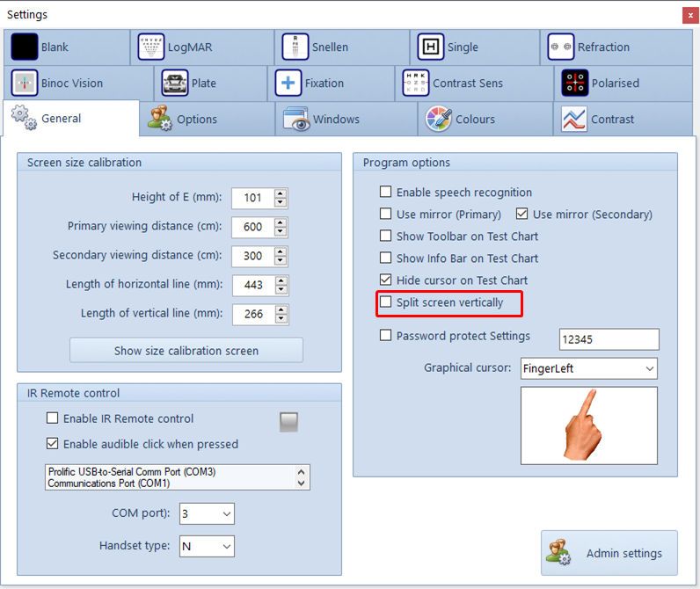700x589 pixels.
Task: Click the Binoc Vision tab icon
Action: (x=25, y=84)
